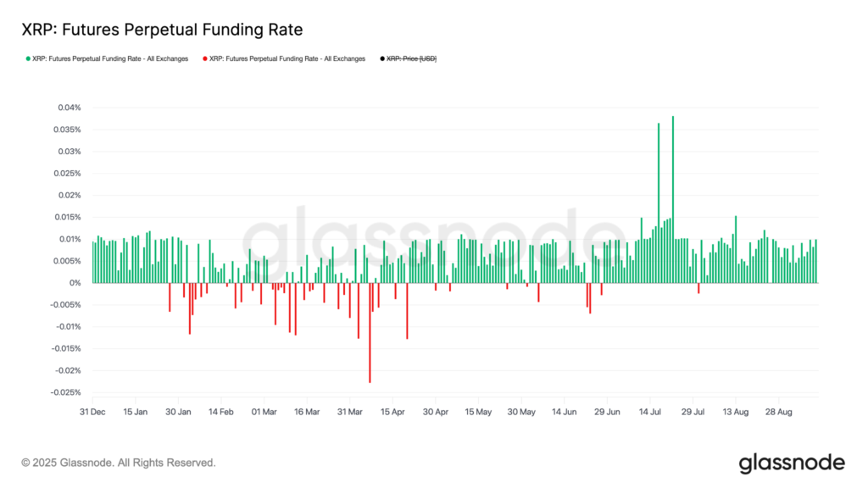The image size is (868, 488).
Task: Click the 29 Jul date marker
Action: 692,412
